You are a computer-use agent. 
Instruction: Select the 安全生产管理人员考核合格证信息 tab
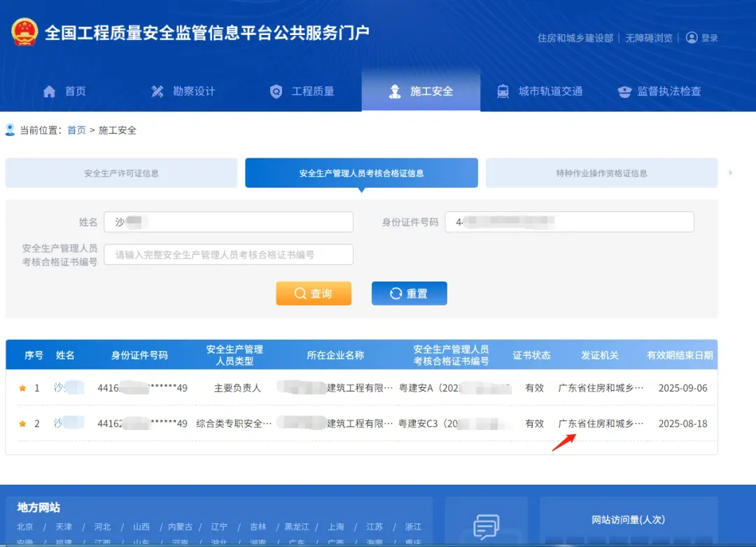click(362, 173)
